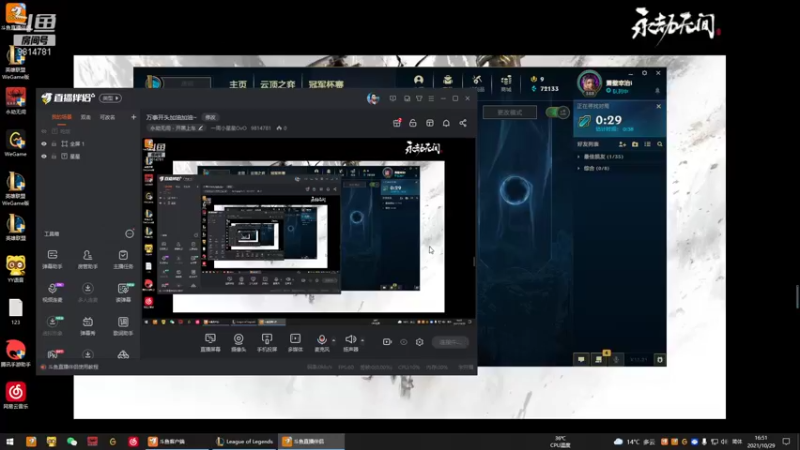Click the speaker icon in stream controls
The image size is (800, 450).
tap(350, 339)
